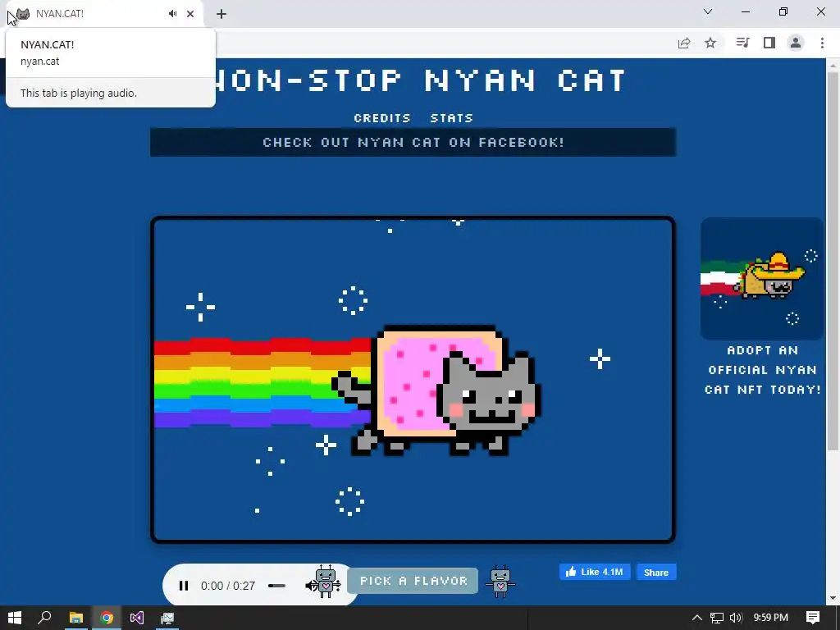
Task: Open a new browser tab
Action: [221, 14]
